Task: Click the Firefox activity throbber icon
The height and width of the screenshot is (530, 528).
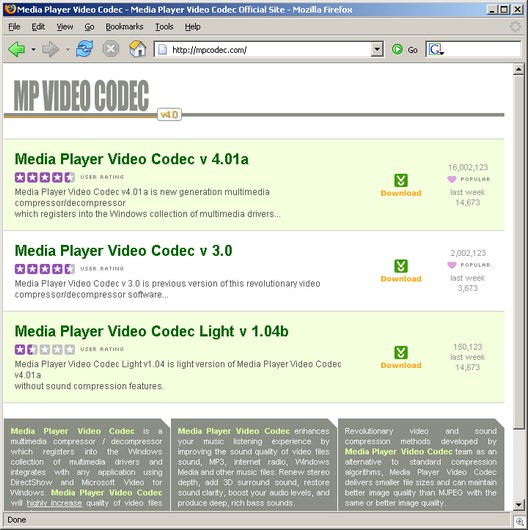Action: [x=515, y=26]
